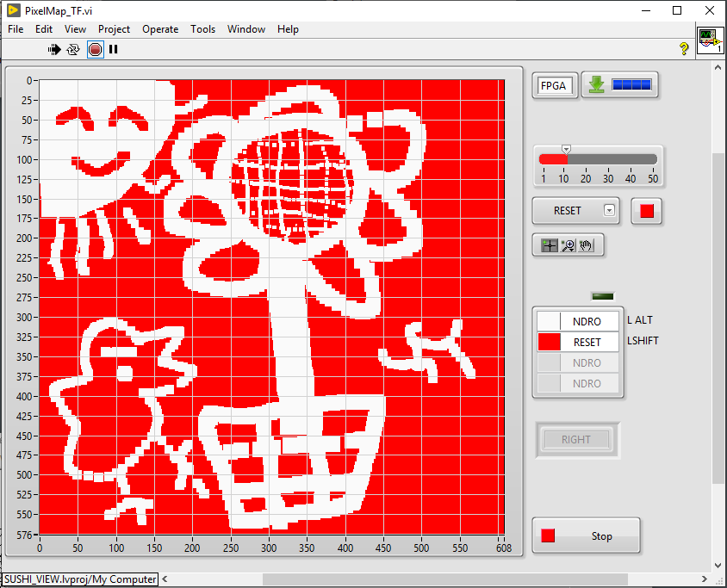Click the first greyed-out NDRO row
The image size is (727, 588).
coord(578,362)
